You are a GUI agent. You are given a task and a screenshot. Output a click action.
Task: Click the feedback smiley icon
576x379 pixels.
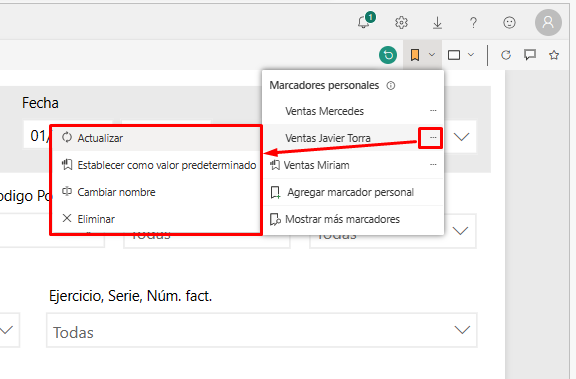pyautogui.click(x=509, y=23)
